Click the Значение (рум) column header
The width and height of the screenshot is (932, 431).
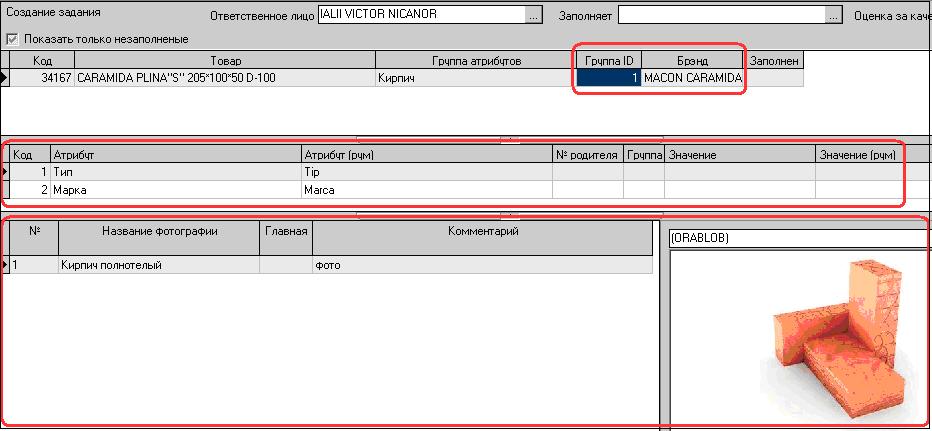point(860,155)
